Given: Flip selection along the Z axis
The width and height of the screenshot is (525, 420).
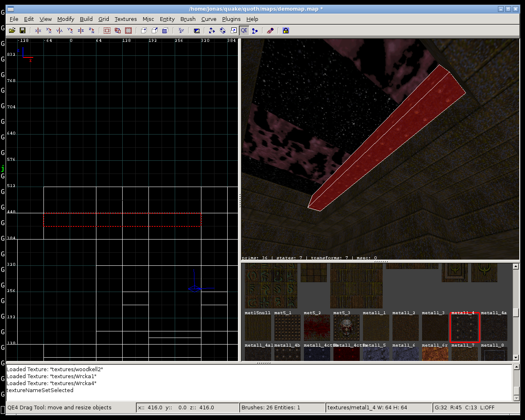Looking at the screenshot, I should pos(81,30).
